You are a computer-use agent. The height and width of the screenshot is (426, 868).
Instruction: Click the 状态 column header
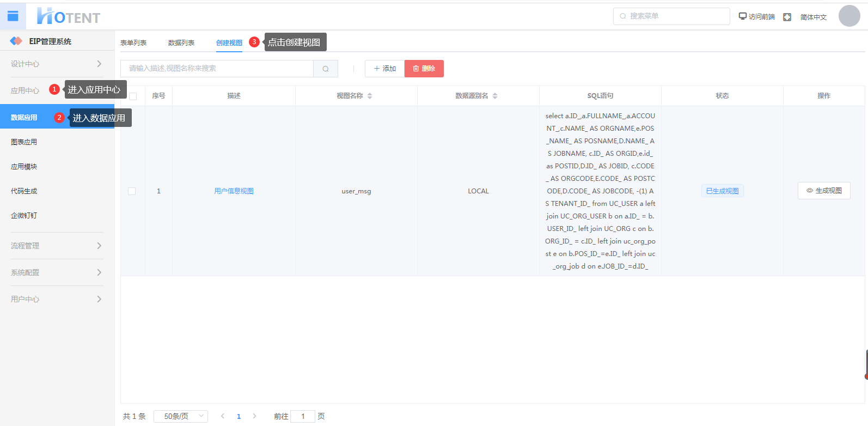[722, 96]
